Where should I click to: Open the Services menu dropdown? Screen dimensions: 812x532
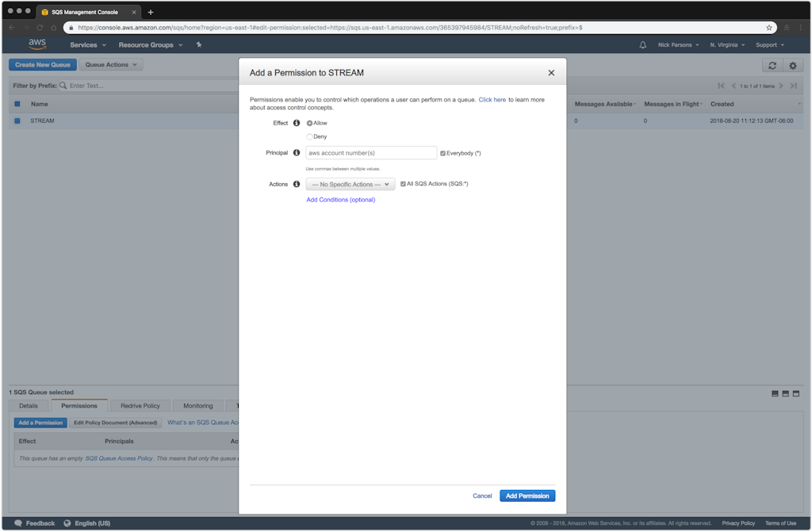(x=87, y=45)
